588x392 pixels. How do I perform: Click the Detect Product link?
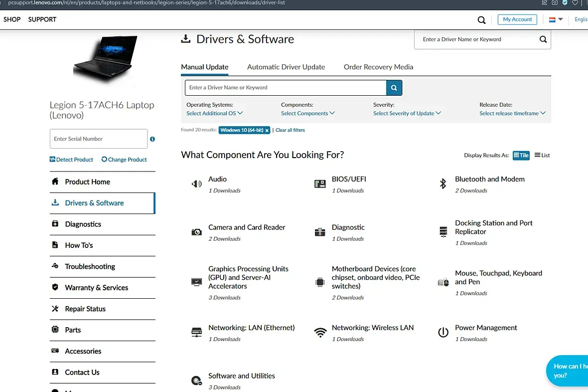(x=71, y=160)
